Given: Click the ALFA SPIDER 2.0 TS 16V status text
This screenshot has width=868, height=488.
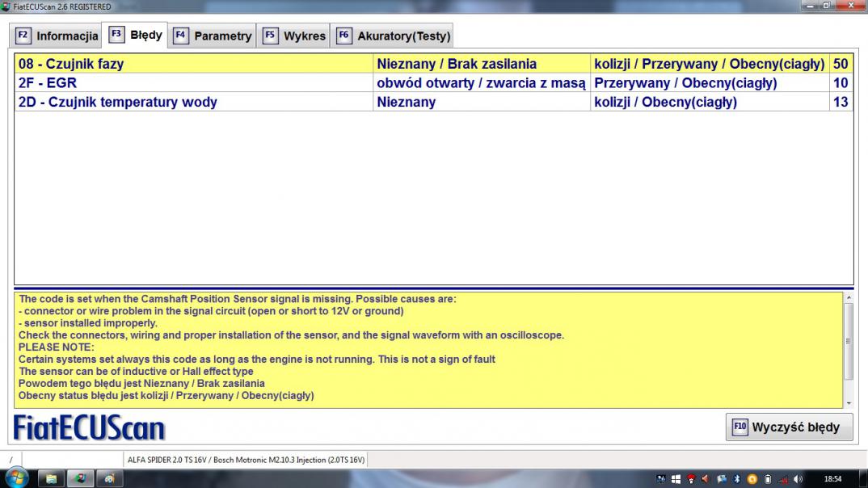Looking at the screenshot, I should click(x=246, y=460).
